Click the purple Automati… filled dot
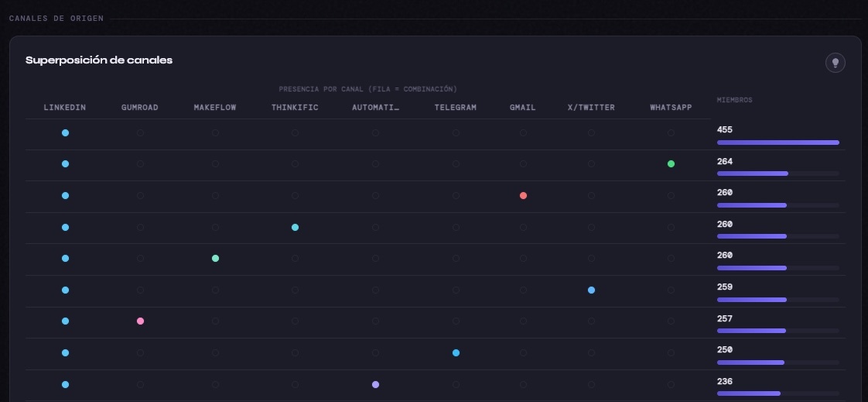Viewport: 868px width, 402px height. [x=375, y=384]
